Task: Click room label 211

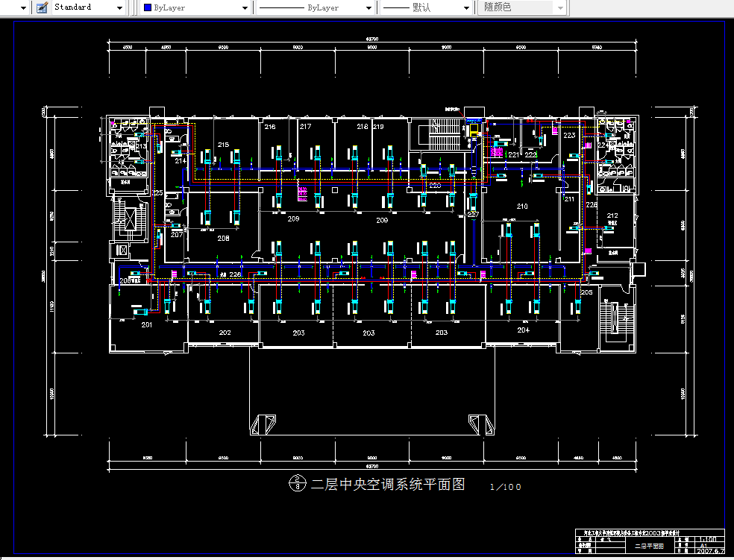Action: pyautogui.click(x=570, y=199)
